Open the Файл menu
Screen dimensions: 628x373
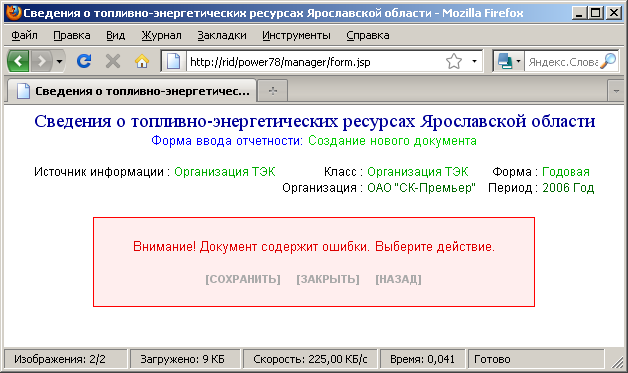click(24, 35)
